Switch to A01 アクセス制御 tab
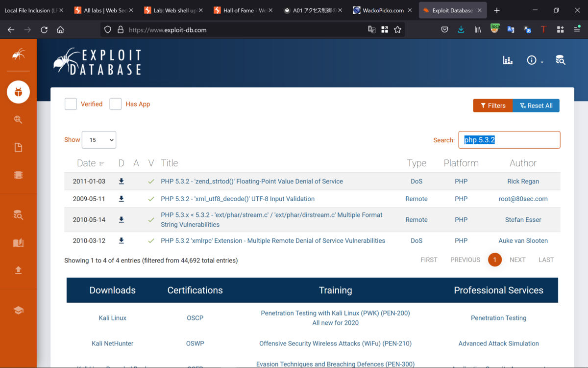 (x=312, y=10)
